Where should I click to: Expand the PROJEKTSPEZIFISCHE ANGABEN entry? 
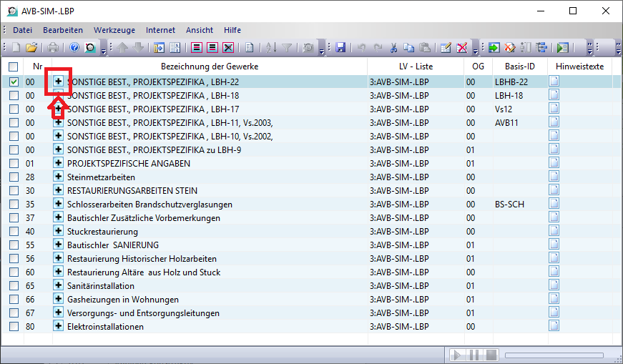coord(58,164)
